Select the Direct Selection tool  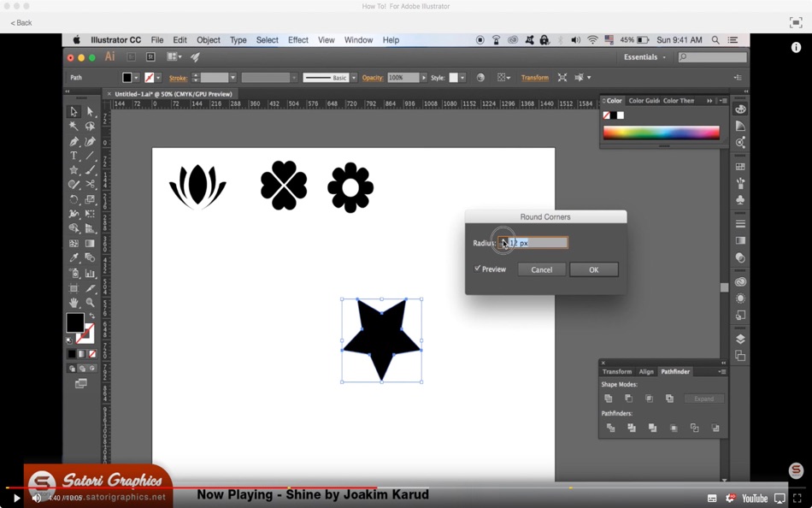90,111
